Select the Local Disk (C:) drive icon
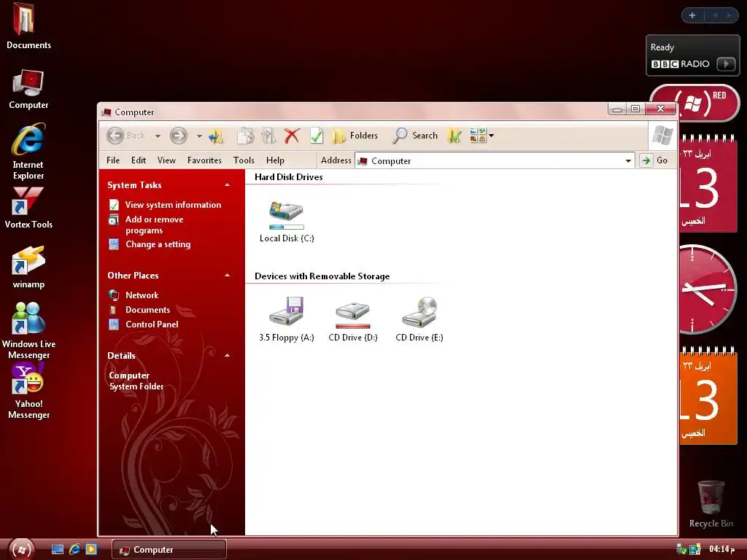 [x=286, y=222]
